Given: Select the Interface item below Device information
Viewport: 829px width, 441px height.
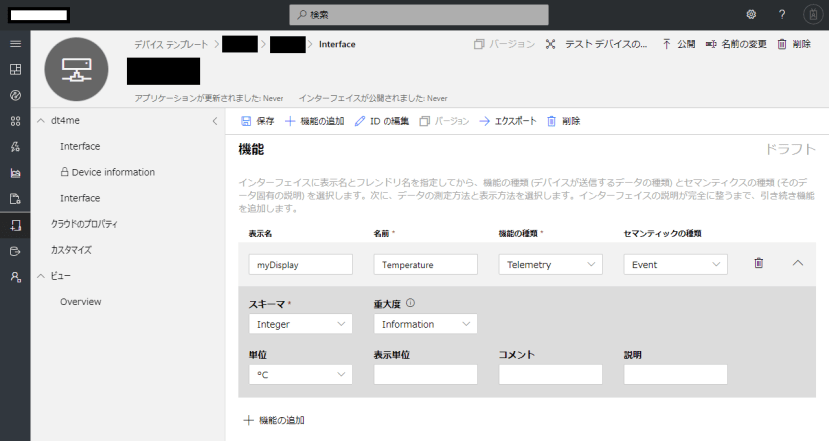Looking at the screenshot, I should [x=80, y=198].
